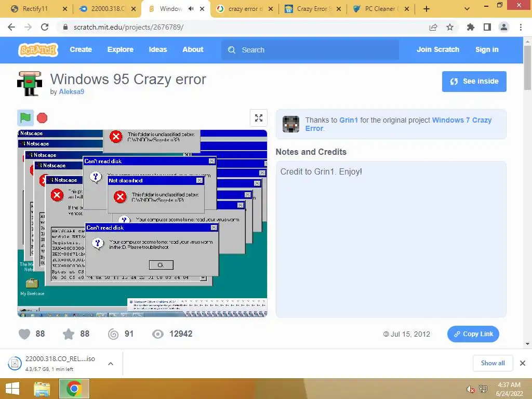Click the muted volume tray icon
Image resolution: width=532 pixels, height=399 pixels.
pos(471,390)
